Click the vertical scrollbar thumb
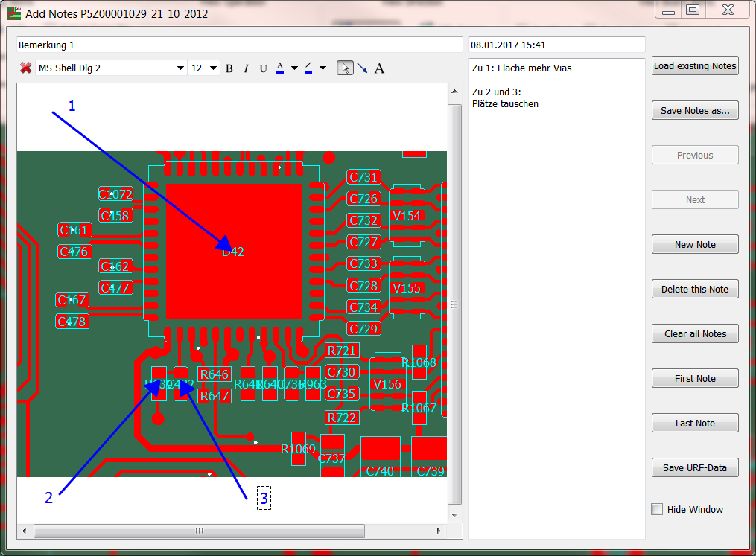Image resolution: width=756 pixels, height=556 pixels. [x=454, y=304]
